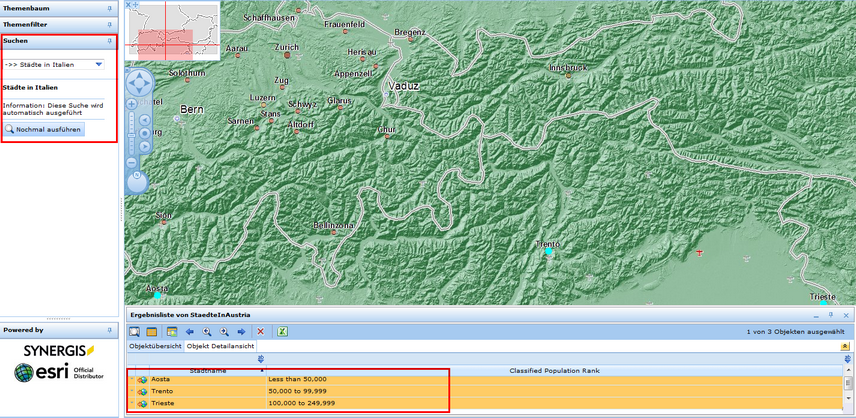This screenshot has width=856, height=418.
Task: Pin the Powered by panel
Action: (109, 330)
